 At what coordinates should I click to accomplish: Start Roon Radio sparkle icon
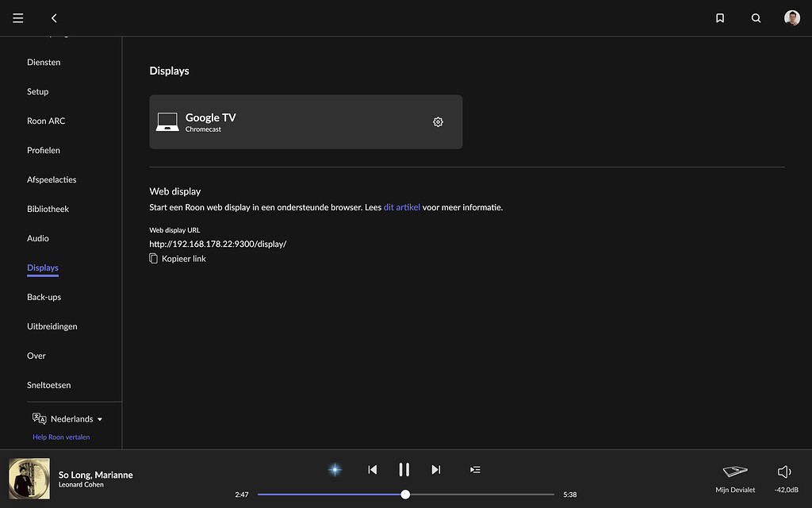pyautogui.click(x=335, y=470)
